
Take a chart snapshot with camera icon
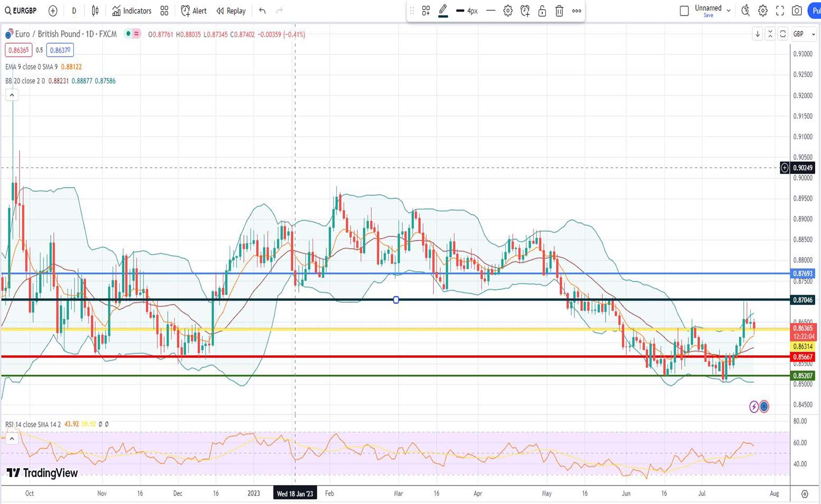(x=797, y=11)
